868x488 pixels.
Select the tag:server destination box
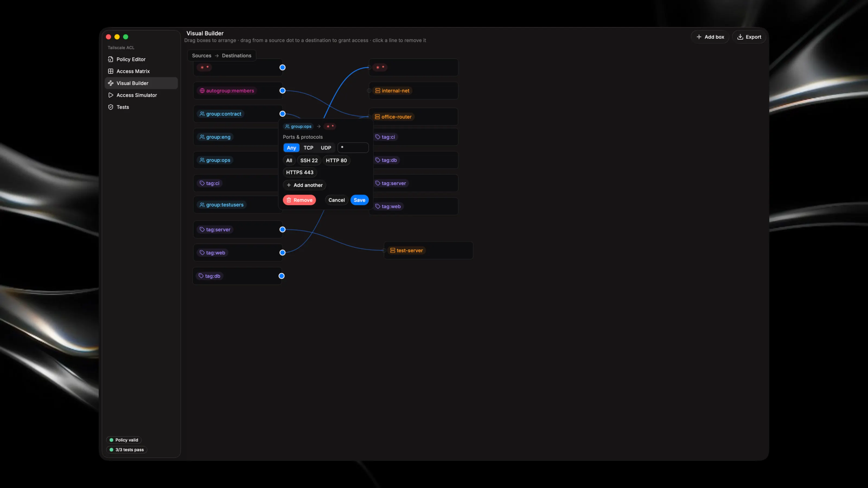pyautogui.click(x=416, y=183)
